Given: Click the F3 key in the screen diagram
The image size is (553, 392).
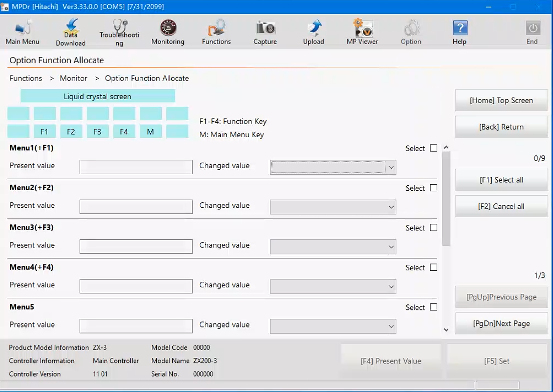Looking at the screenshot, I should pyautogui.click(x=97, y=132).
